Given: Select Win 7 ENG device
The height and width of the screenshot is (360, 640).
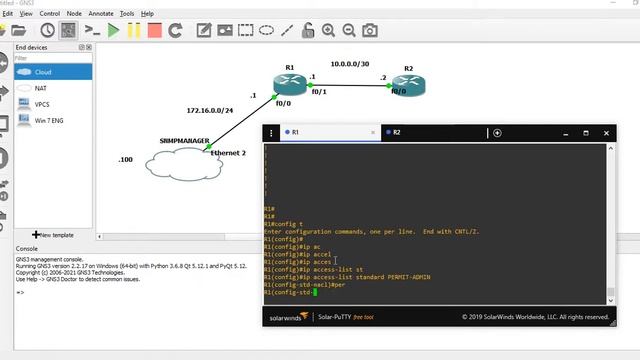Looking at the screenshot, I should (x=53, y=120).
